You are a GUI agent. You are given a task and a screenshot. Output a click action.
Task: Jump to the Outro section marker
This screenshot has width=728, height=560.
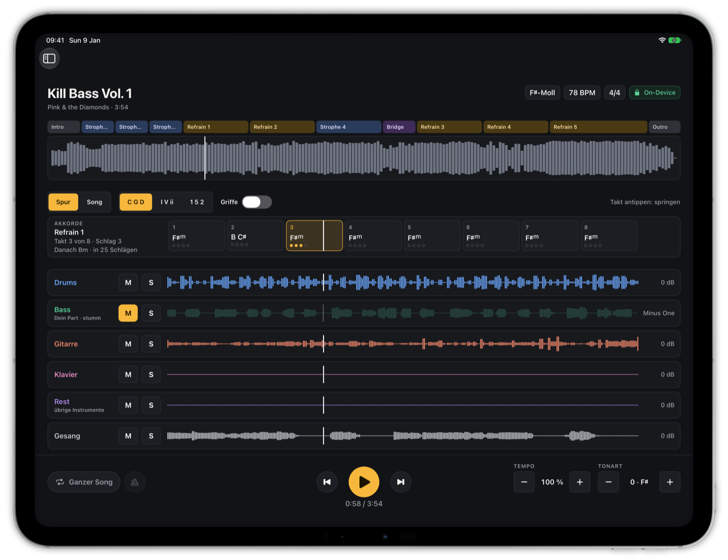(x=664, y=127)
